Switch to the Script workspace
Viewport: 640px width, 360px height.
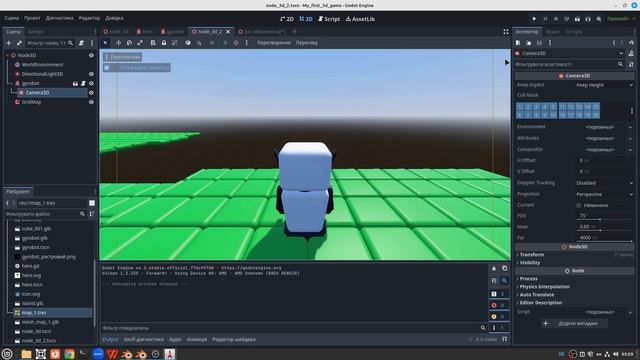pos(329,19)
